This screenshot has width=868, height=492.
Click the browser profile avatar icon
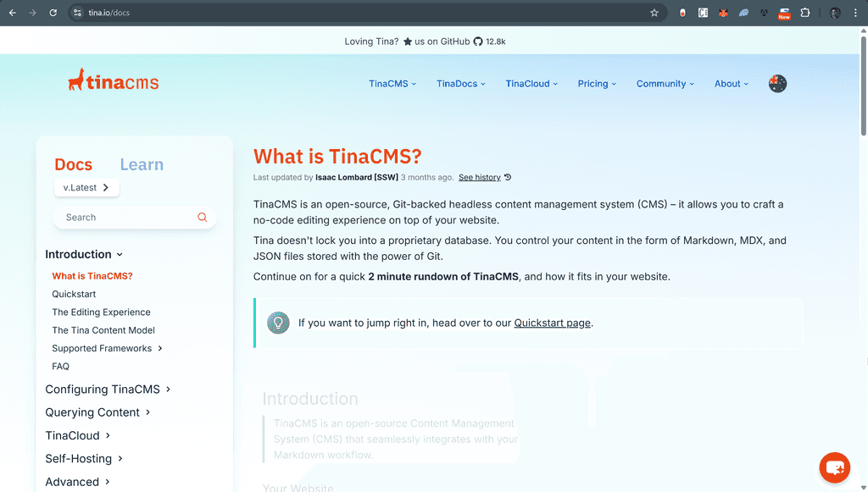(833, 13)
